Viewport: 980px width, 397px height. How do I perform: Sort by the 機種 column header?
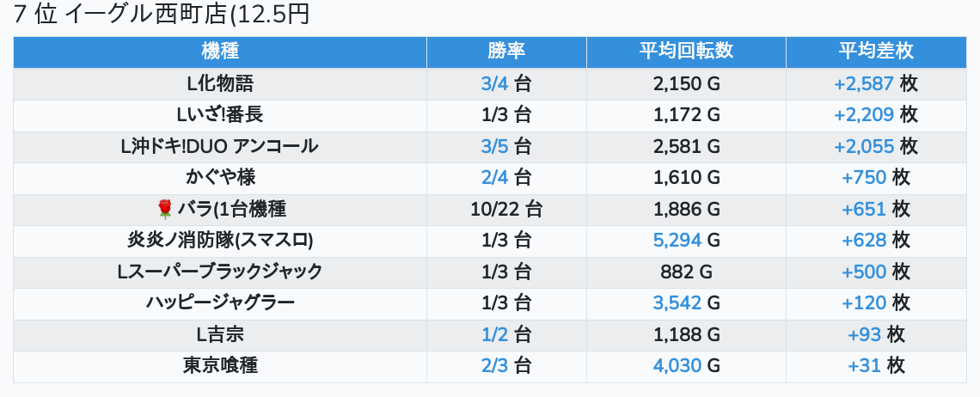220,51
